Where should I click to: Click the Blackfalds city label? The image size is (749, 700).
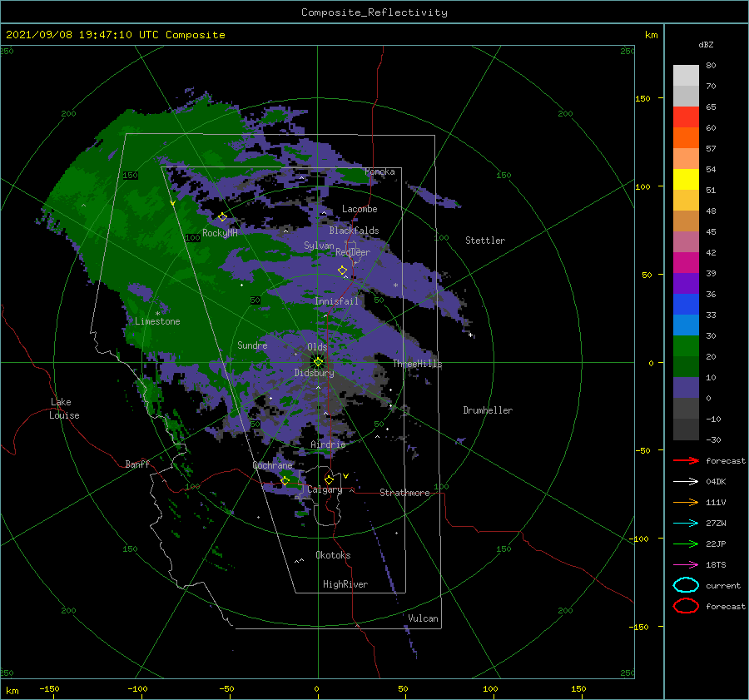(x=354, y=231)
